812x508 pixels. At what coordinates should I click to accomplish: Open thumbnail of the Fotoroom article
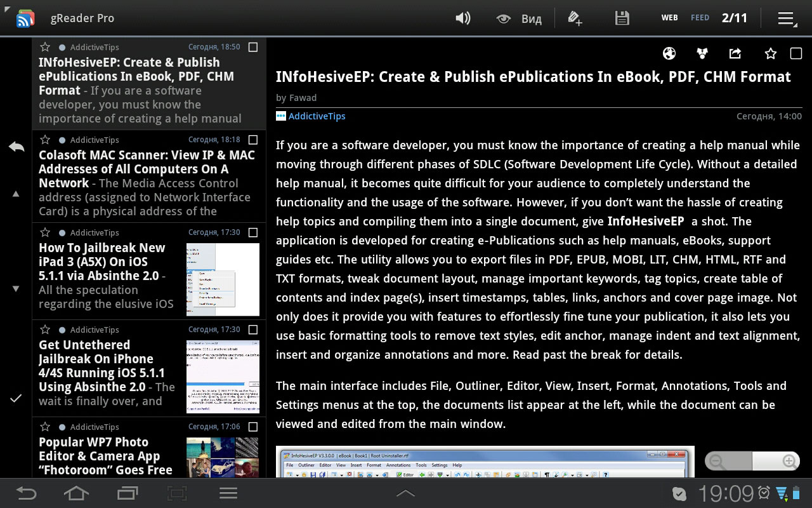[x=223, y=457]
